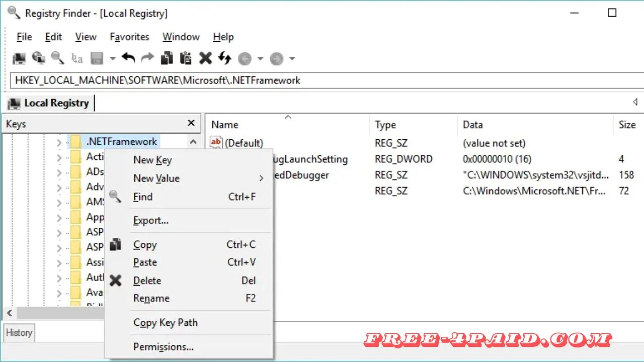Image resolution: width=644 pixels, height=362 pixels.
Task: Open Find with the magnifier toolbar icon
Action: 57,58
